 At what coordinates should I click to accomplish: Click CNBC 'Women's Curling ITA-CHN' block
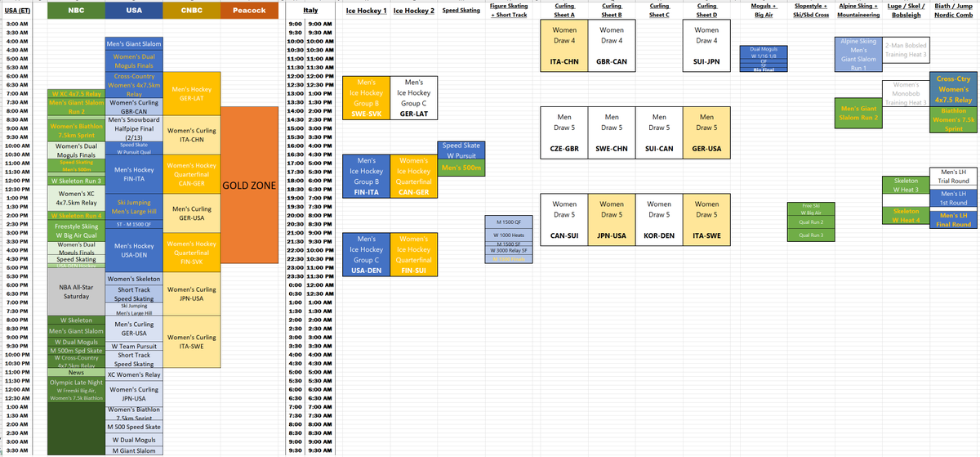191,135
